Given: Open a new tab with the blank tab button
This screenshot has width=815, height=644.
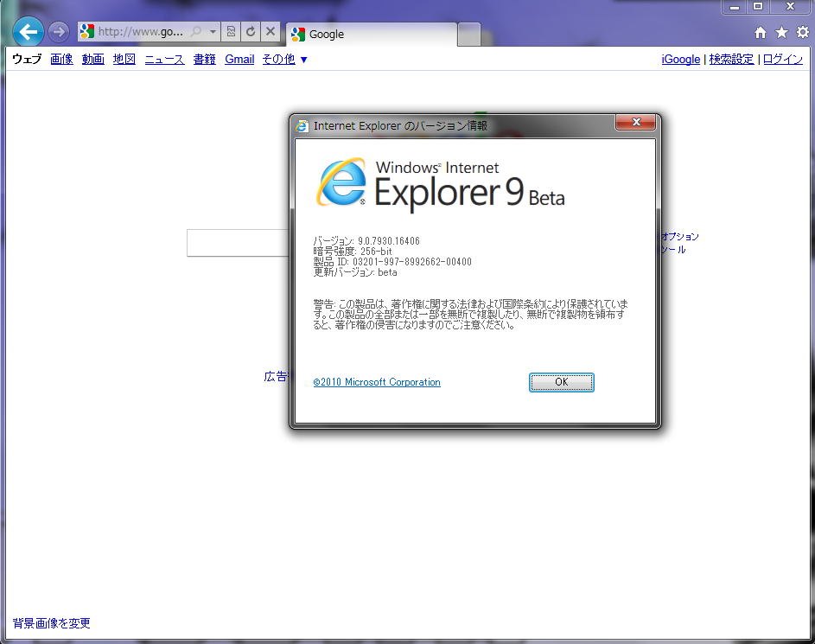Looking at the screenshot, I should pyautogui.click(x=469, y=35).
